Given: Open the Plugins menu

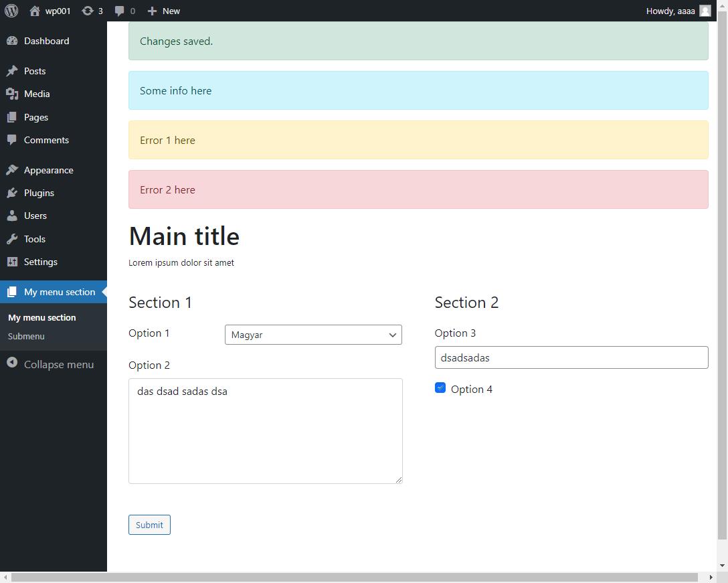Looking at the screenshot, I should [x=54, y=193].
